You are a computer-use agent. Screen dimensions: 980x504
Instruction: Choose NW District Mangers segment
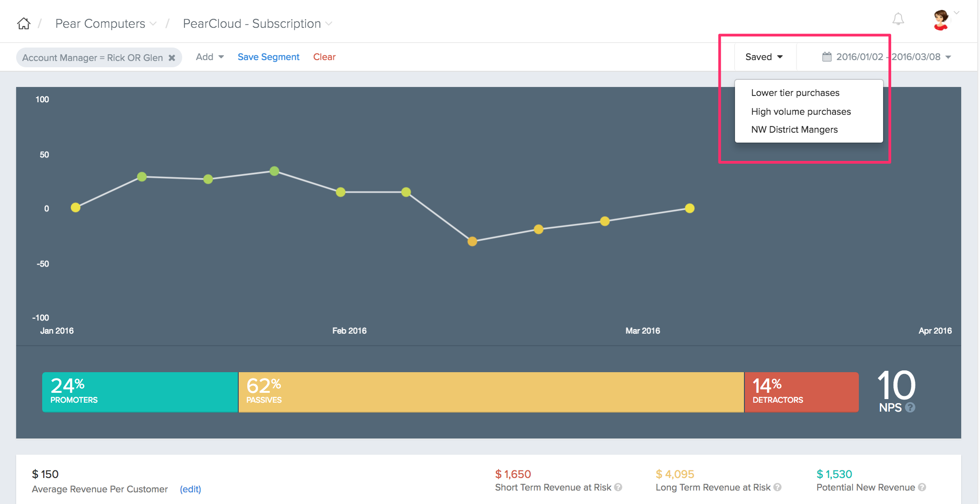pyautogui.click(x=794, y=130)
